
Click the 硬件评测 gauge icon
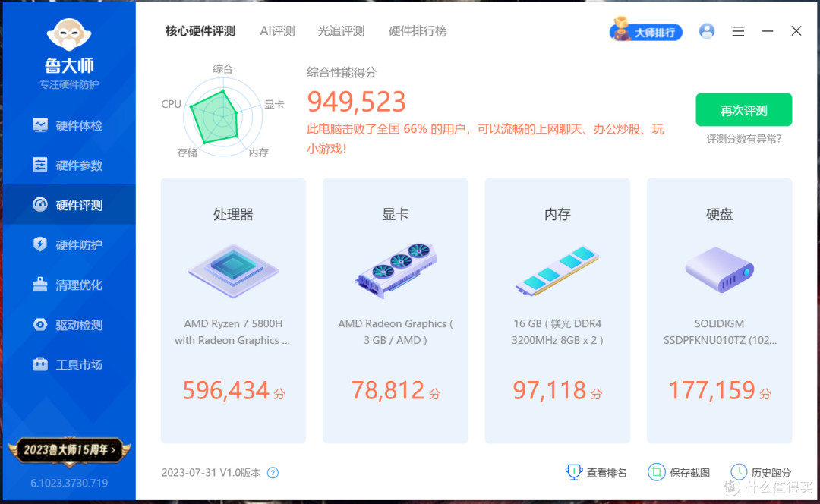pyautogui.click(x=39, y=204)
